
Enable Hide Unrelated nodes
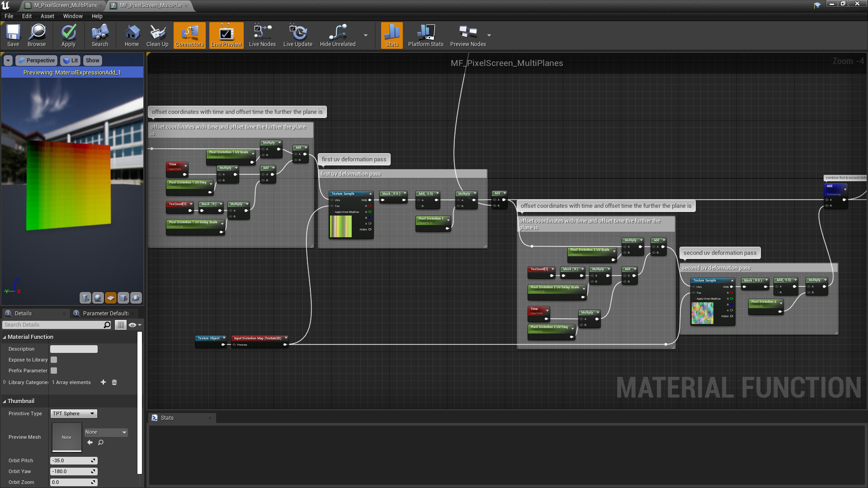(337, 35)
